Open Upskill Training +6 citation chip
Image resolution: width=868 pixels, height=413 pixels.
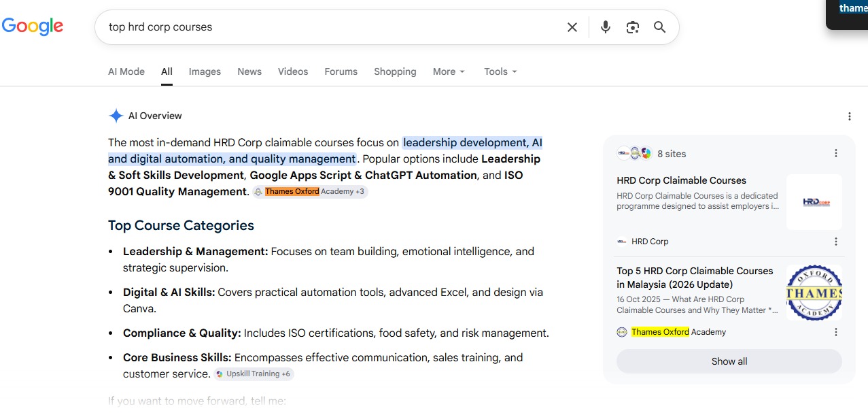point(254,374)
